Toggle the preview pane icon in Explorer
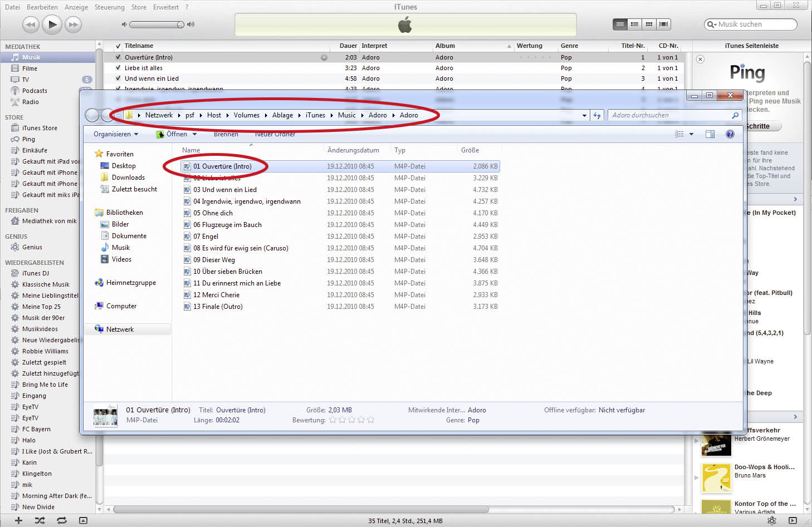 [x=710, y=134]
